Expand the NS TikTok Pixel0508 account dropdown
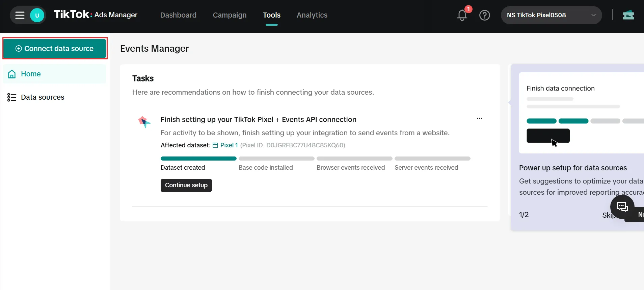644x290 pixels. [x=551, y=15]
